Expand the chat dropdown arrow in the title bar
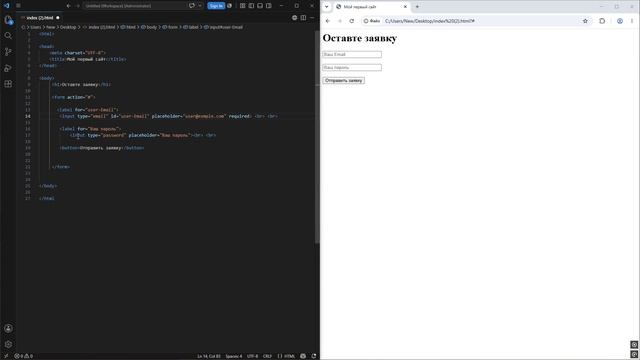The height and width of the screenshot is (360, 640). pos(200,6)
